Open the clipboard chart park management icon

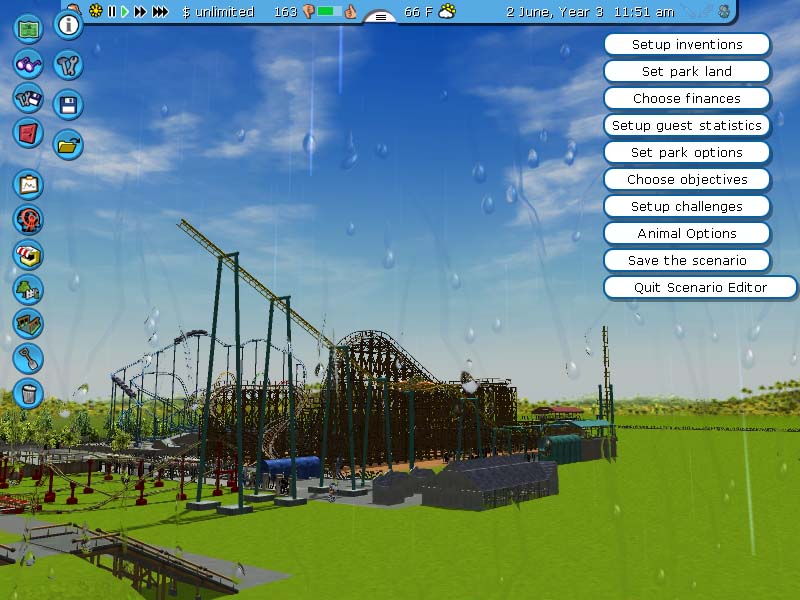(28, 184)
